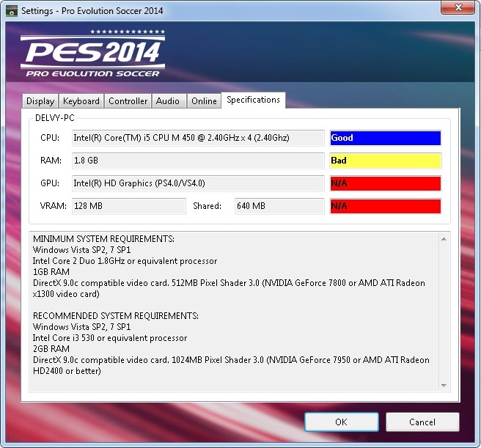481x448 pixels.
Task: Click the RAM field showing 1.8 GB
Action: (x=198, y=161)
